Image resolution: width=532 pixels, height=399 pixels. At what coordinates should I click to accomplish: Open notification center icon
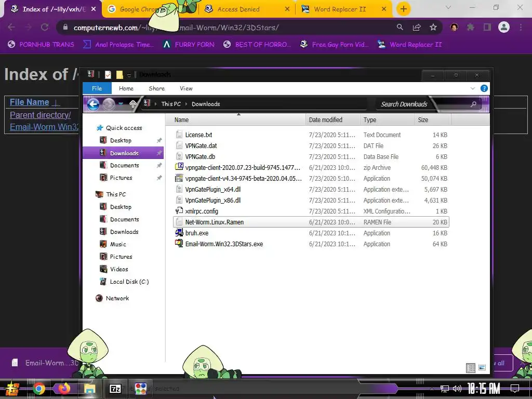515,389
